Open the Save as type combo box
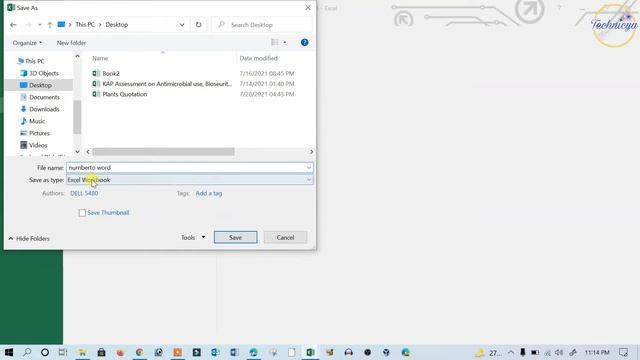 click(190, 180)
